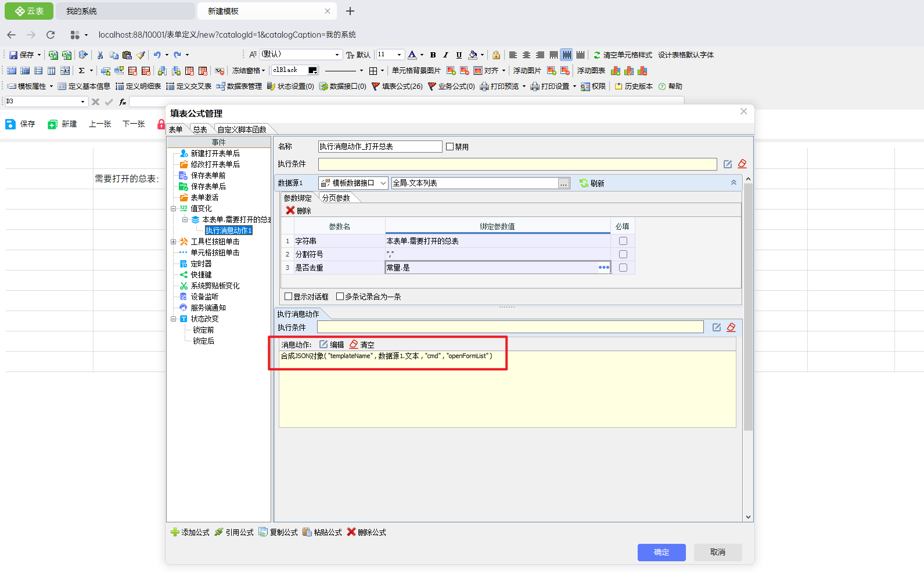This screenshot has width=924, height=581.
Task: Enable the 禁用 checkbox
Action: click(x=450, y=147)
